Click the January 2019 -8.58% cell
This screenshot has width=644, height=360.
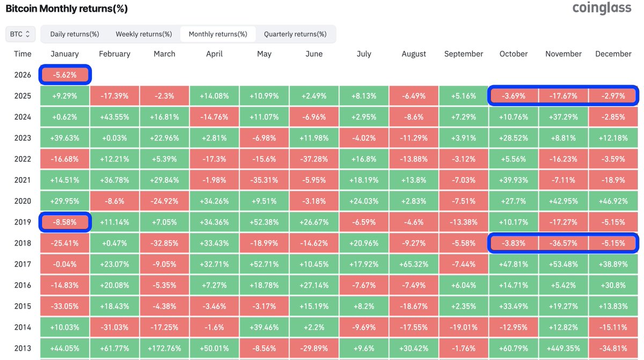point(65,222)
